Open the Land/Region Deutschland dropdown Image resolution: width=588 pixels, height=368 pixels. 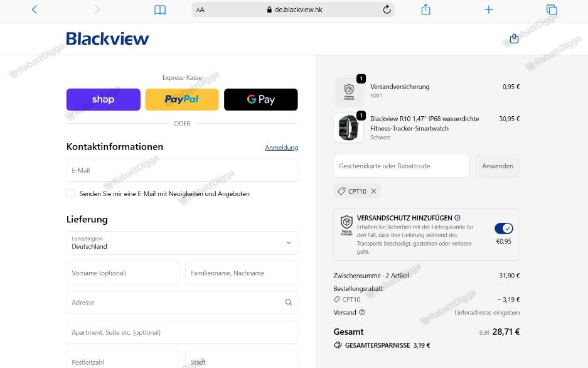click(x=182, y=242)
